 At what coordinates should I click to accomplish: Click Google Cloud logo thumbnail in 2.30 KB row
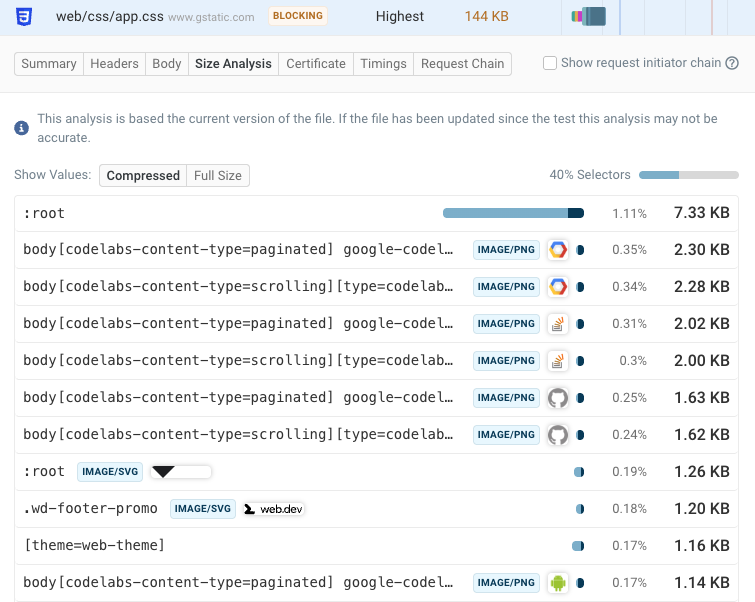tap(558, 249)
